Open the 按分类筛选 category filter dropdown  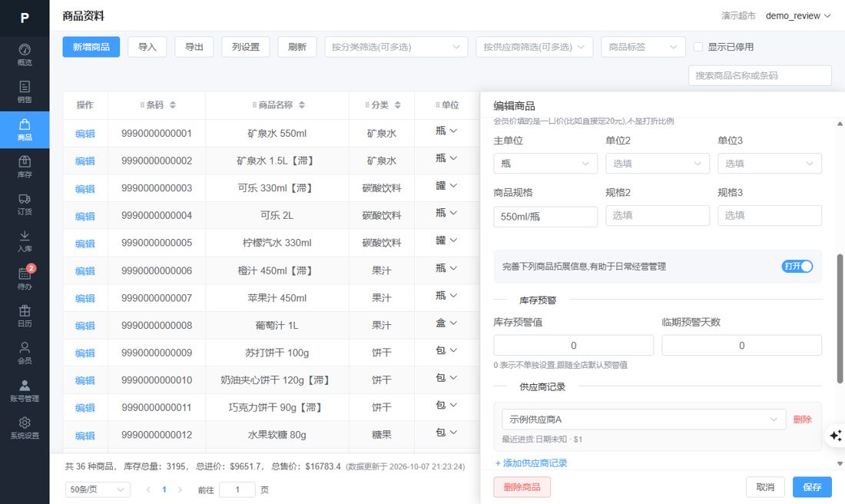(x=396, y=47)
